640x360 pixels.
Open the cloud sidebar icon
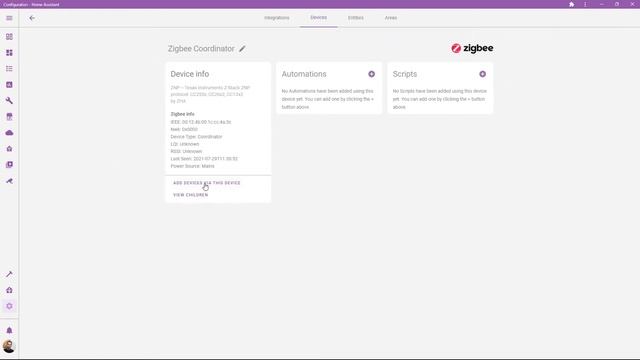pyautogui.click(x=9, y=133)
